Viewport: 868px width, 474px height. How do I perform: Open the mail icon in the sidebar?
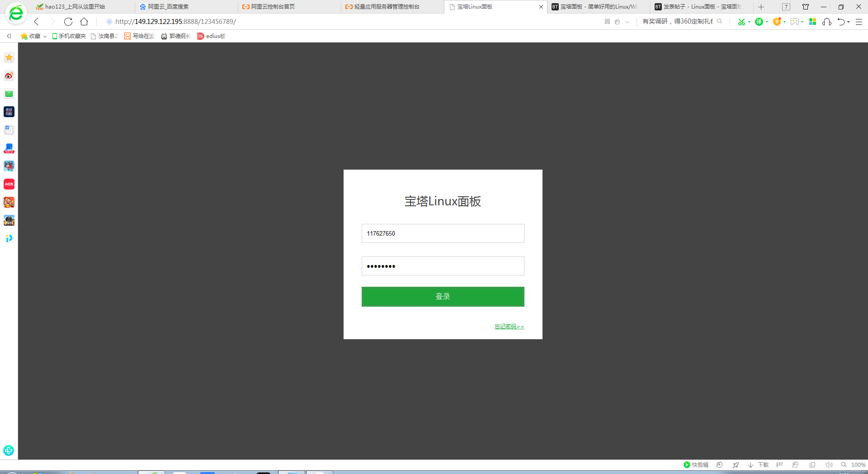click(9, 94)
